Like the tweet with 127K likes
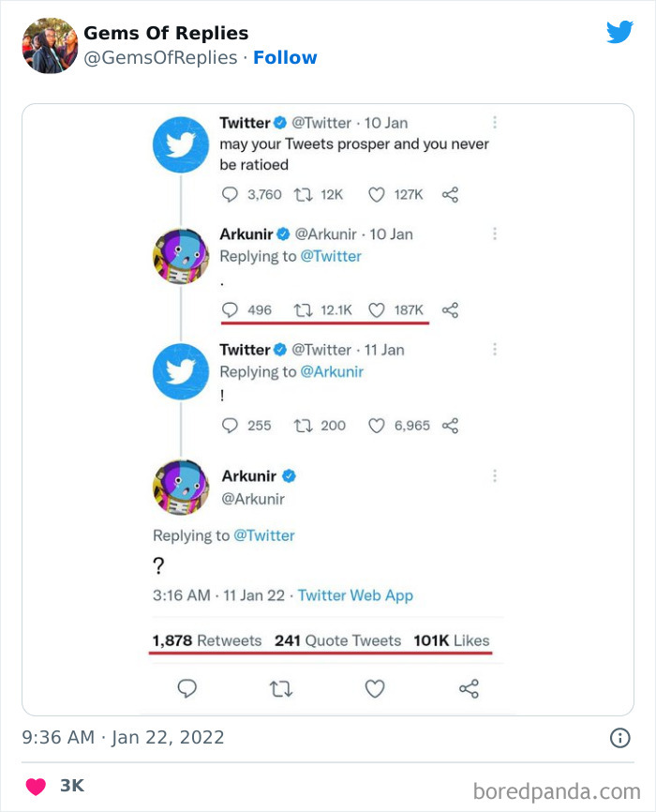The width and height of the screenshot is (656, 812). click(377, 194)
